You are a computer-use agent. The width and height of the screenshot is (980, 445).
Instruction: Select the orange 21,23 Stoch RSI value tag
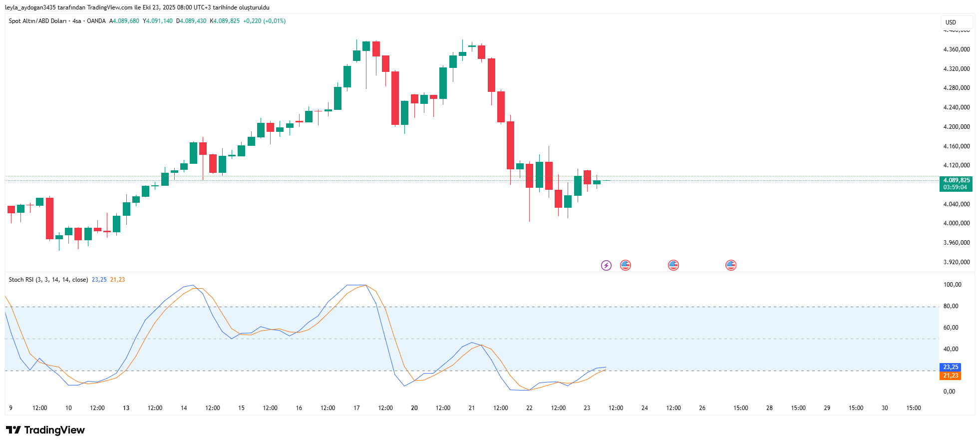(950, 376)
